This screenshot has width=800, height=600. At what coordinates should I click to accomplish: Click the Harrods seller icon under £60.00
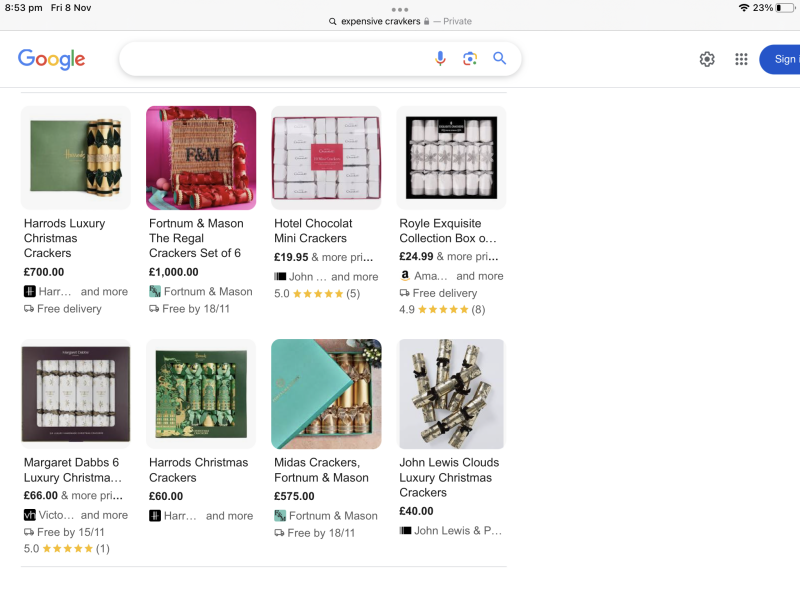155,515
